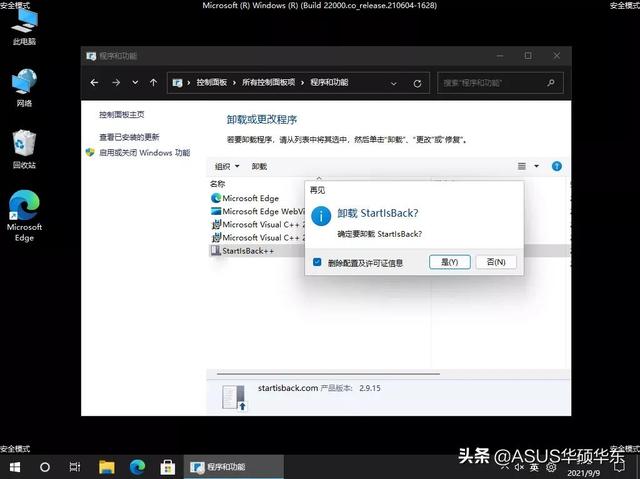Viewport: 640px width, 479px height.
Task: Select Microsoft Edge in the program list
Action: coord(250,198)
